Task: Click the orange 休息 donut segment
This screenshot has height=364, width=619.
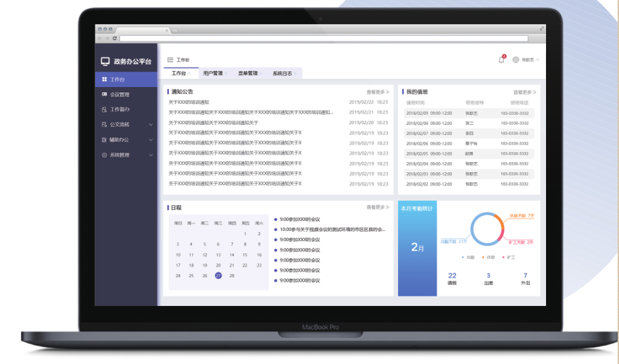Action: click(x=499, y=219)
